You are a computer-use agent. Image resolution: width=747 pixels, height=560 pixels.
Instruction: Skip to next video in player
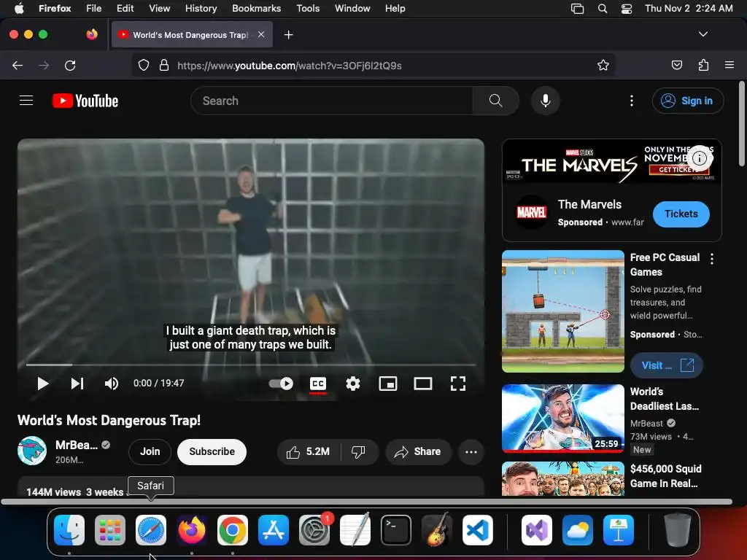tap(77, 384)
